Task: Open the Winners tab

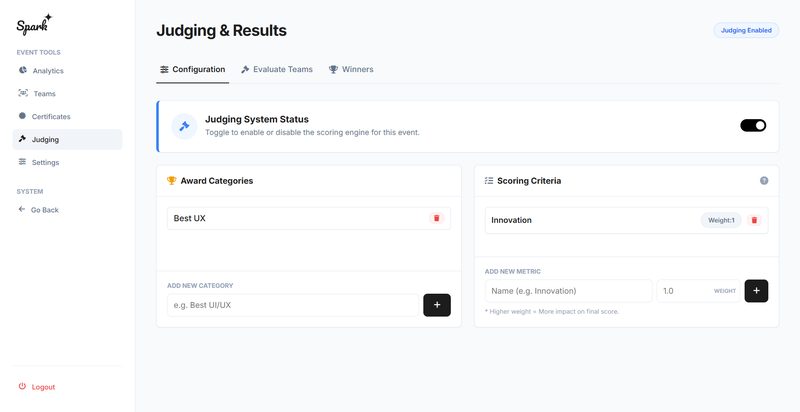Action: 351,70
